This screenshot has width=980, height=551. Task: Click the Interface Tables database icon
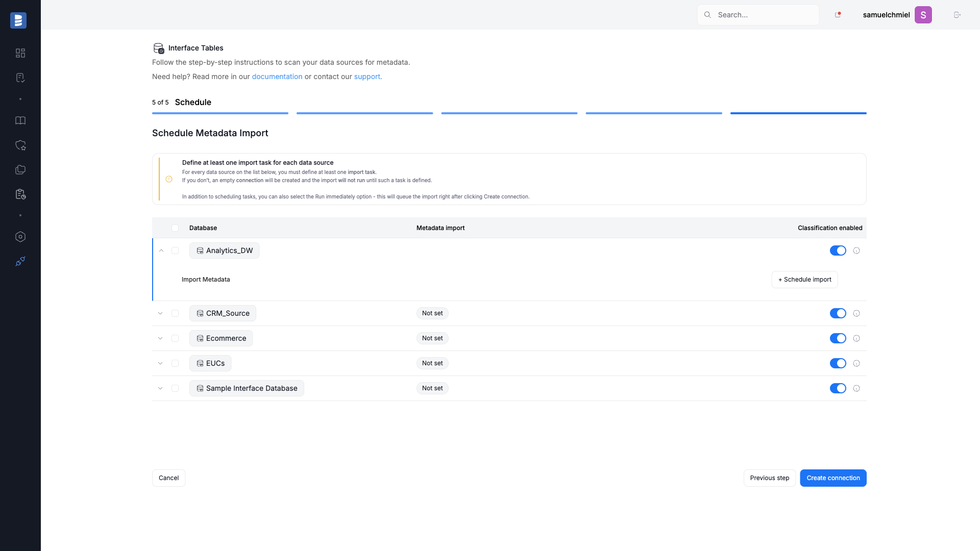159,48
